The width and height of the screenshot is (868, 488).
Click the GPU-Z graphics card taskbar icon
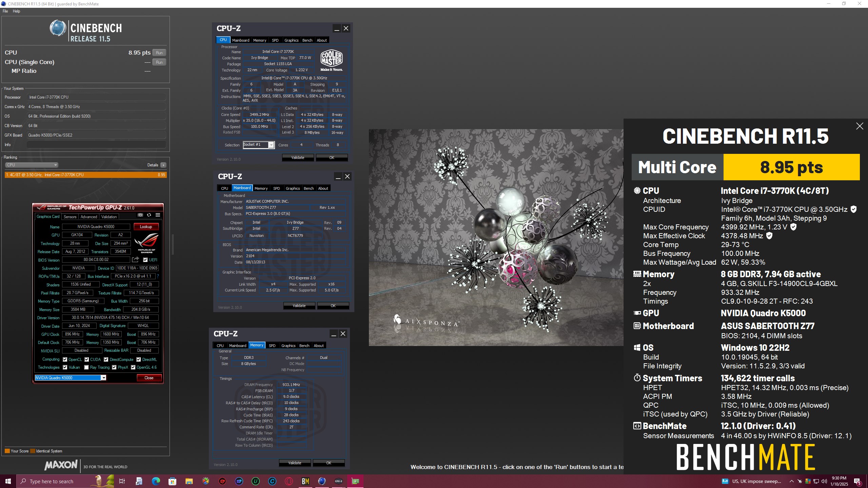[355, 481]
